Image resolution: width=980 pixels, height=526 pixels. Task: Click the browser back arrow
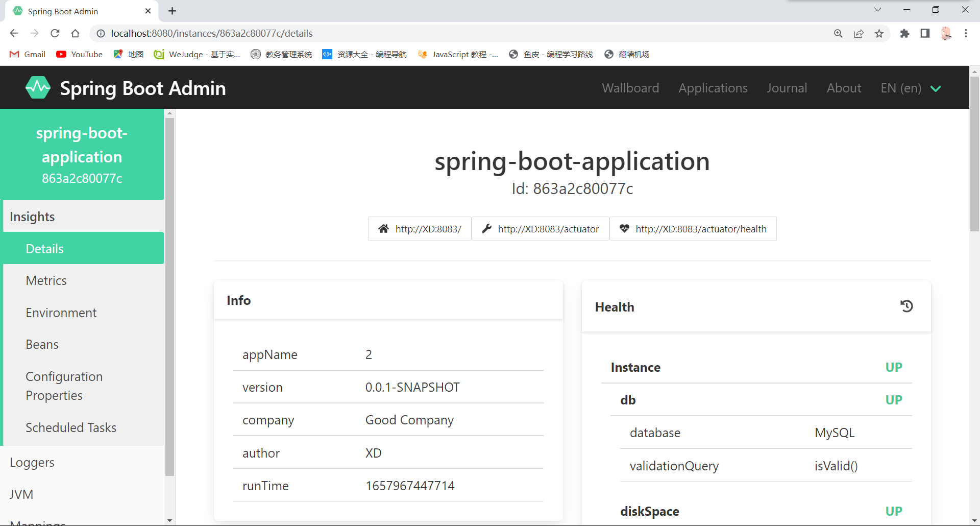[14, 33]
